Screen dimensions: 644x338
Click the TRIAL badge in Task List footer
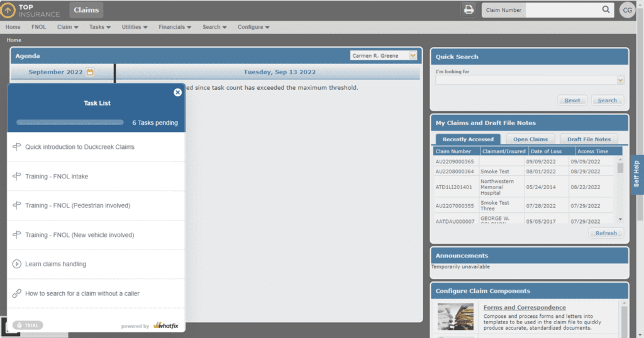tap(28, 325)
